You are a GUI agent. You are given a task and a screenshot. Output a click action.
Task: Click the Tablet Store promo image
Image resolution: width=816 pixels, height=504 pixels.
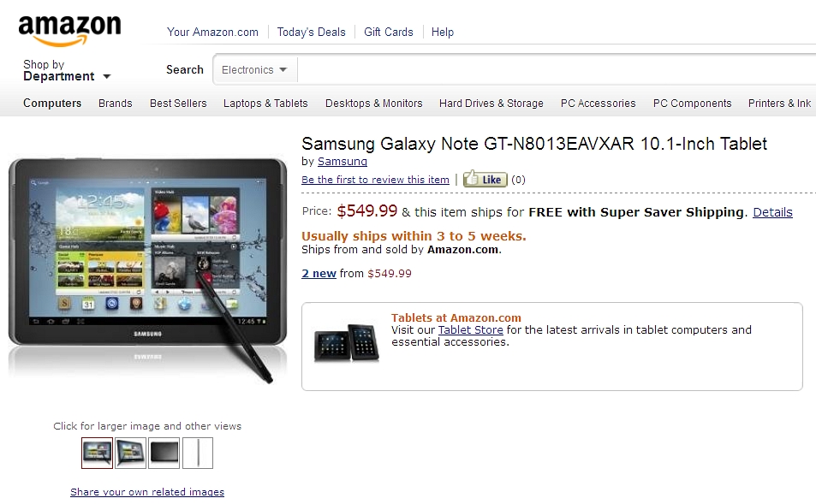347,343
